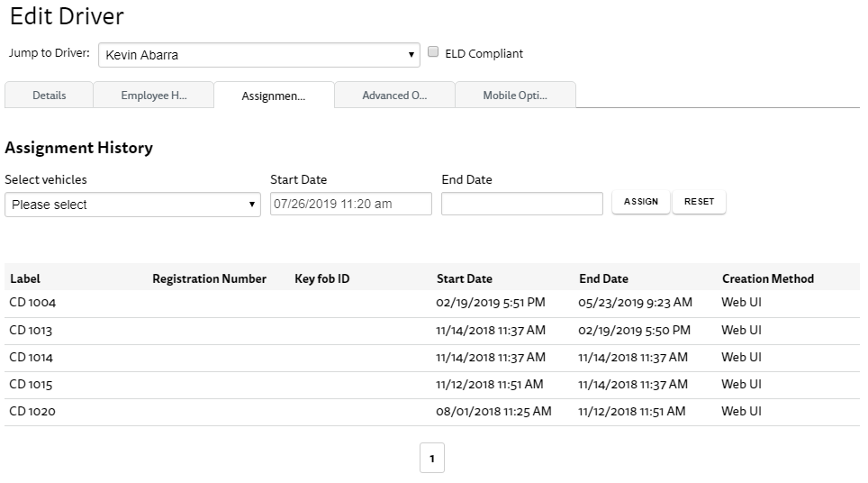868x483 pixels.
Task: Open the Mobile Opti... tab
Action: (x=515, y=96)
